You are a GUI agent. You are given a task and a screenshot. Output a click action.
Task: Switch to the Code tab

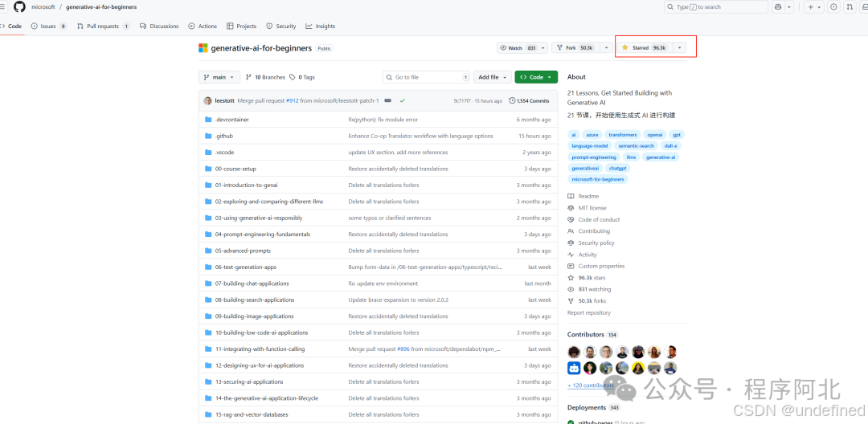(11, 26)
